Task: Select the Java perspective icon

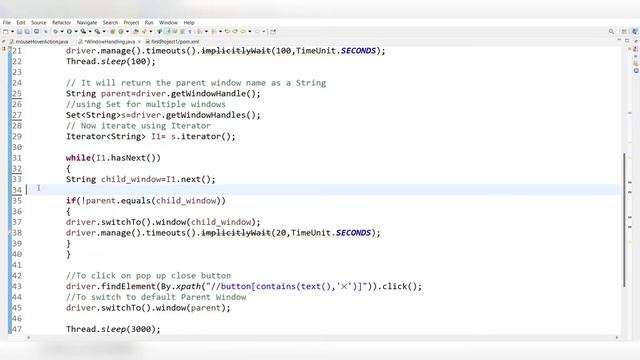Action: 635,31
